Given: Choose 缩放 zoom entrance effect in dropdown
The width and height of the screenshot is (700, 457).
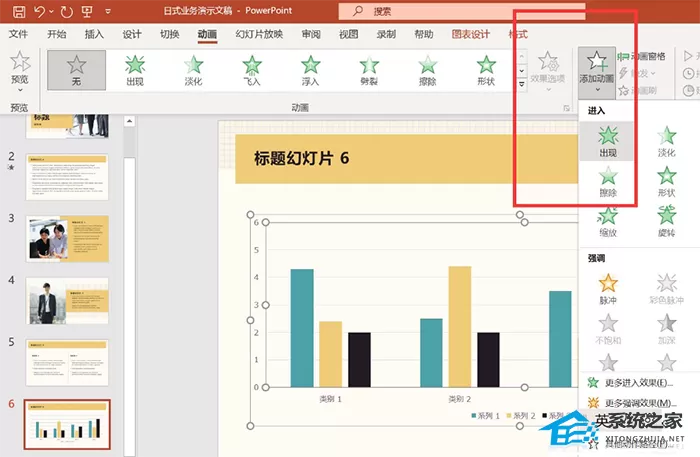Looking at the screenshot, I should coord(608,222).
